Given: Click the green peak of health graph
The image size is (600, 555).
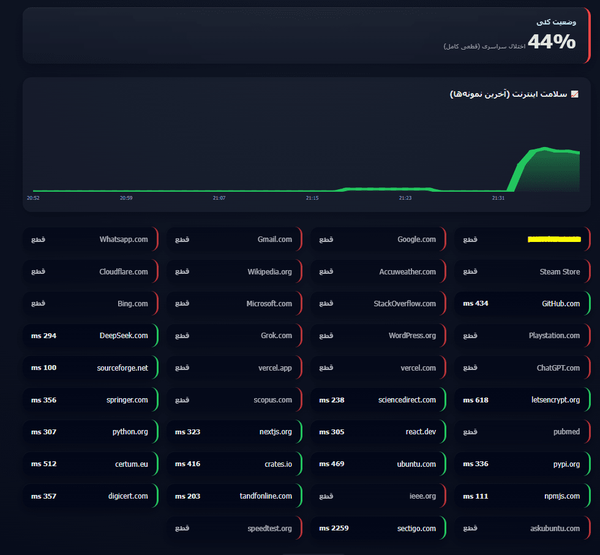Looking at the screenshot, I should click(544, 149).
